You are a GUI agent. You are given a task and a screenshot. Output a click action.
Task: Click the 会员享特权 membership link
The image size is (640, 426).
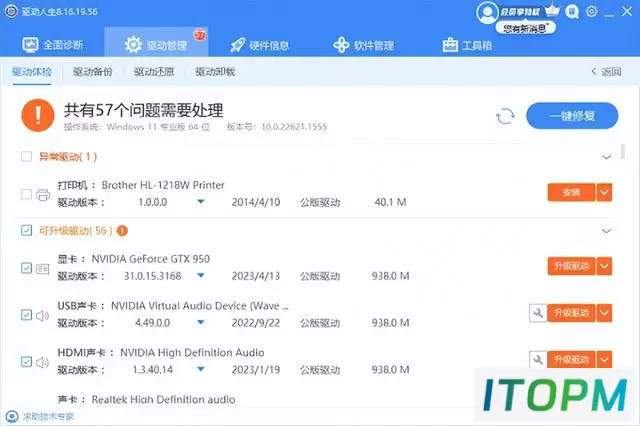click(520, 12)
